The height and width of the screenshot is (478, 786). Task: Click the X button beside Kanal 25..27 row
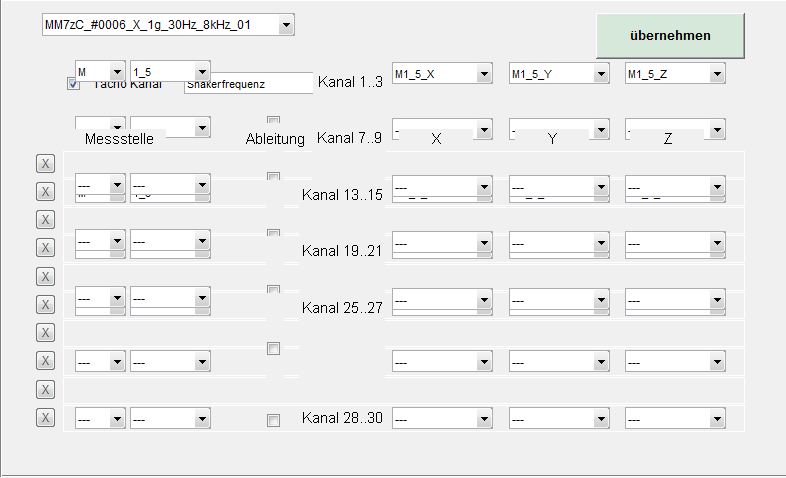(45, 304)
